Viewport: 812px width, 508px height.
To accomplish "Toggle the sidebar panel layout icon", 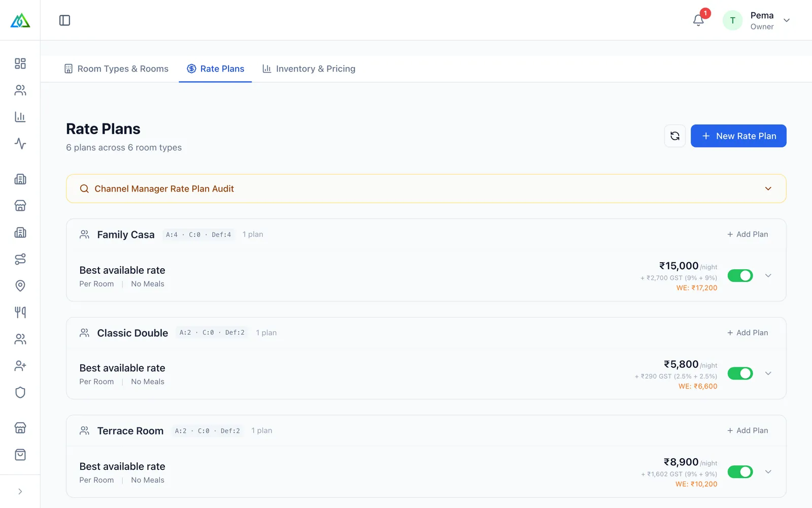I will click(x=64, y=20).
